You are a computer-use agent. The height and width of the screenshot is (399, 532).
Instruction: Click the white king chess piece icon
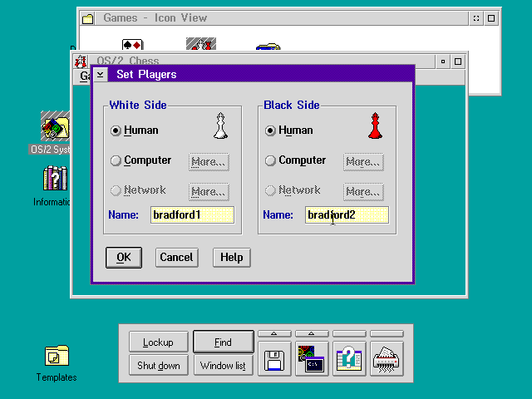[220, 126]
